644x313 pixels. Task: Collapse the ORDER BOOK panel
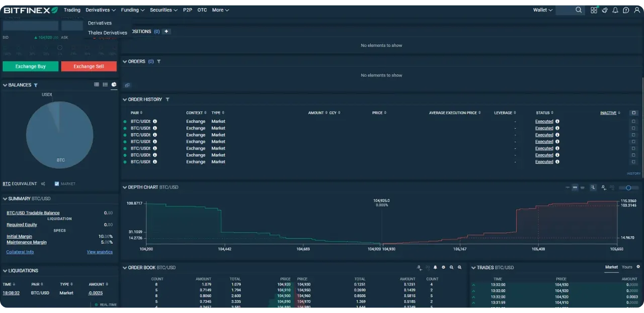coord(124,267)
